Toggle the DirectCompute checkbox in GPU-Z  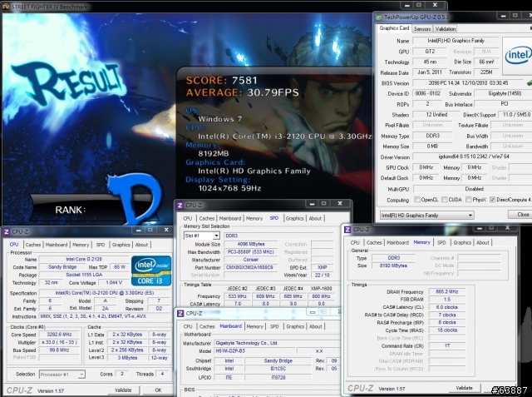(x=492, y=200)
